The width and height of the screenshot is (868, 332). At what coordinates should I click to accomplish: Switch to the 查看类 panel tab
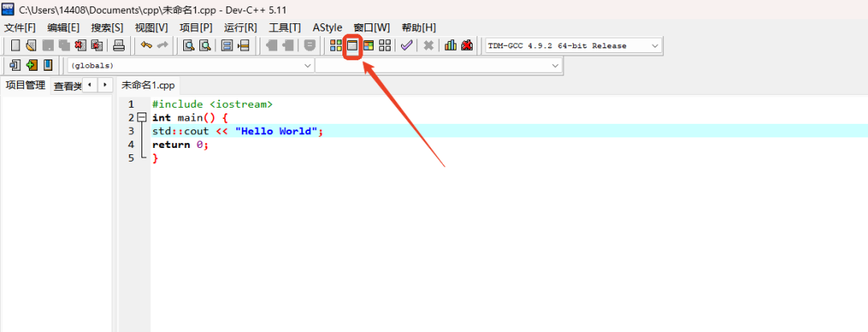click(67, 86)
